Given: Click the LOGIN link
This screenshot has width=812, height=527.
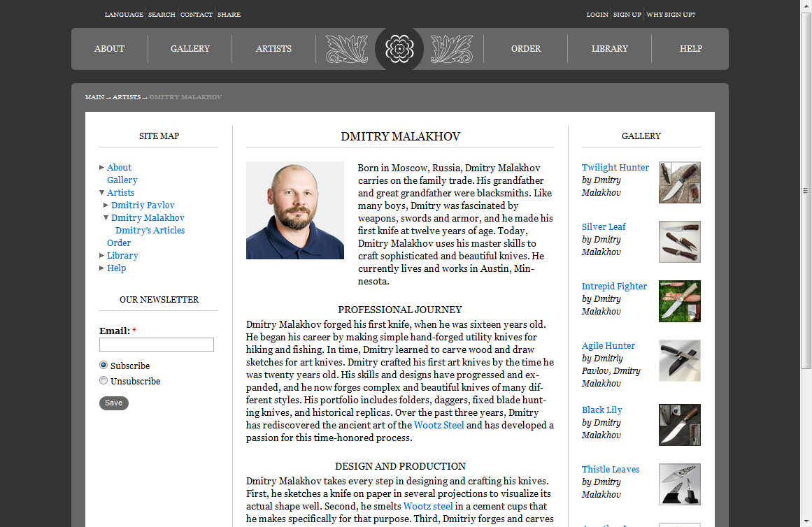Looking at the screenshot, I should click(x=597, y=15).
